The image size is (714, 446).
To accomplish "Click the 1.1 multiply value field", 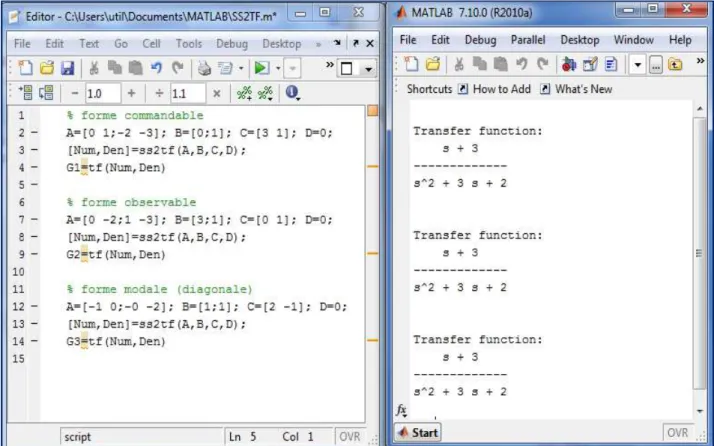I will tap(188, 93).
